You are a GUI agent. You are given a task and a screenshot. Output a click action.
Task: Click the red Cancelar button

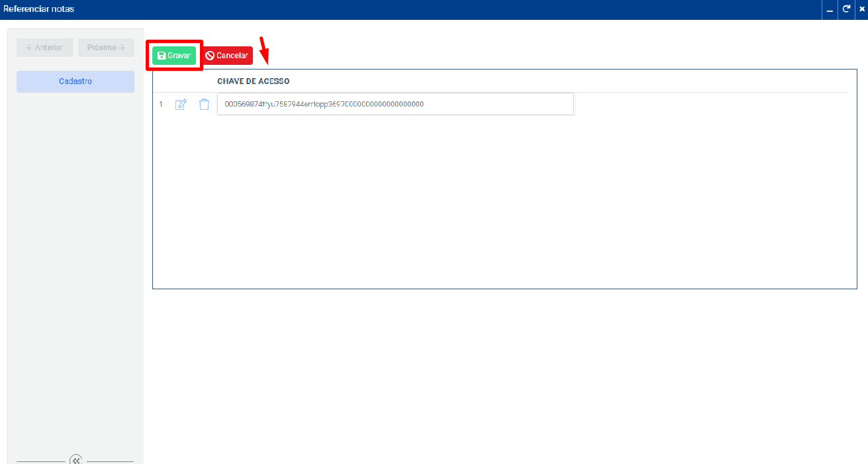tap(226, 56)
